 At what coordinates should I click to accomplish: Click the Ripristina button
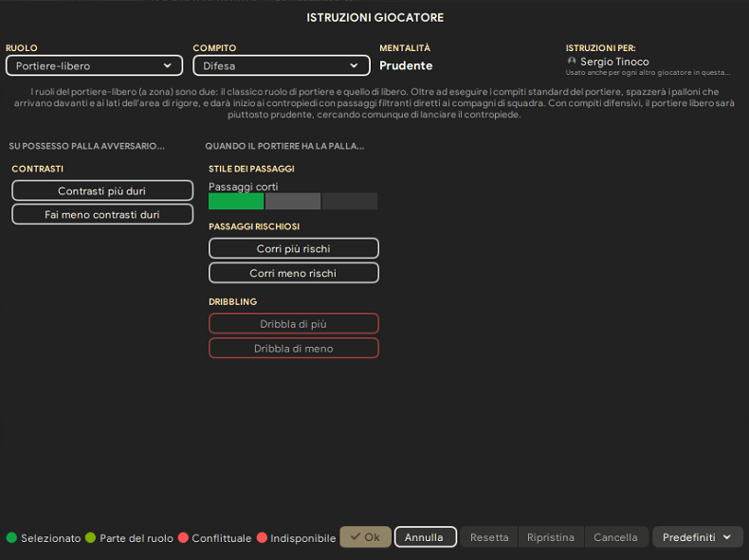point(551,537)
